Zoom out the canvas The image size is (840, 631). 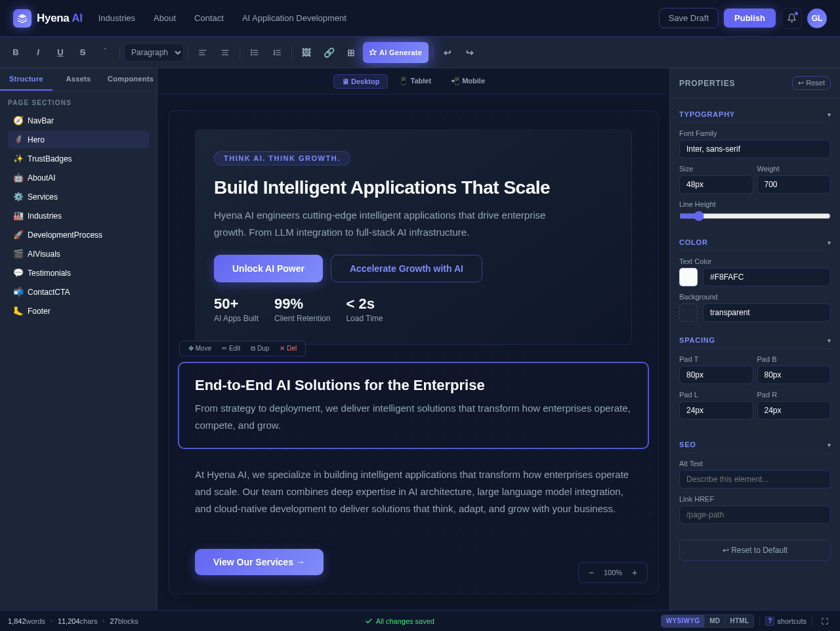pos(591,573)
